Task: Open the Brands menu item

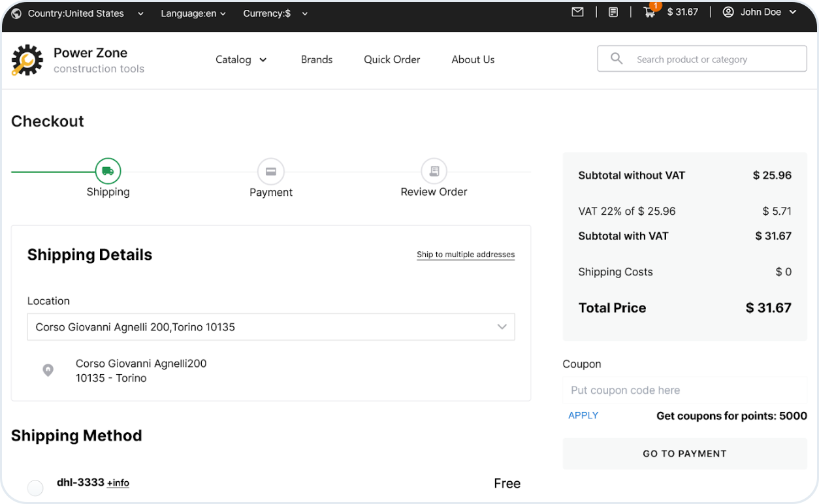Action: tap(317, 59)
